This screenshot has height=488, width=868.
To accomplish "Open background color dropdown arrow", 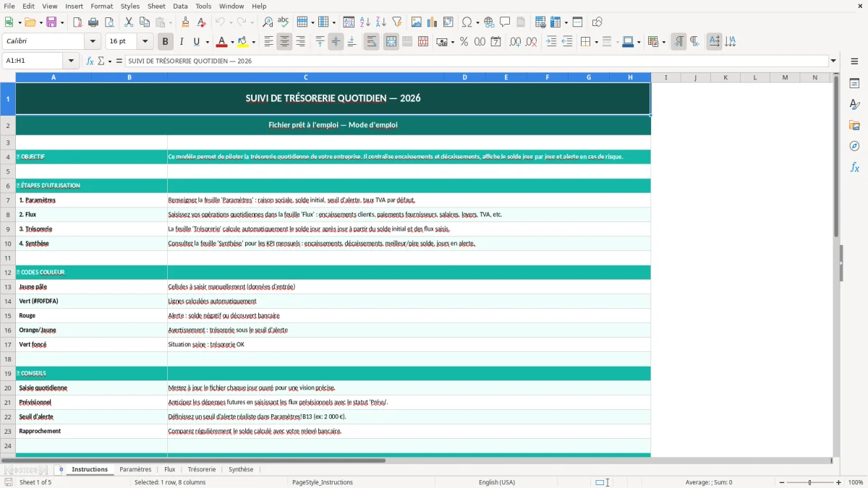I will click(x=253, y=42).
